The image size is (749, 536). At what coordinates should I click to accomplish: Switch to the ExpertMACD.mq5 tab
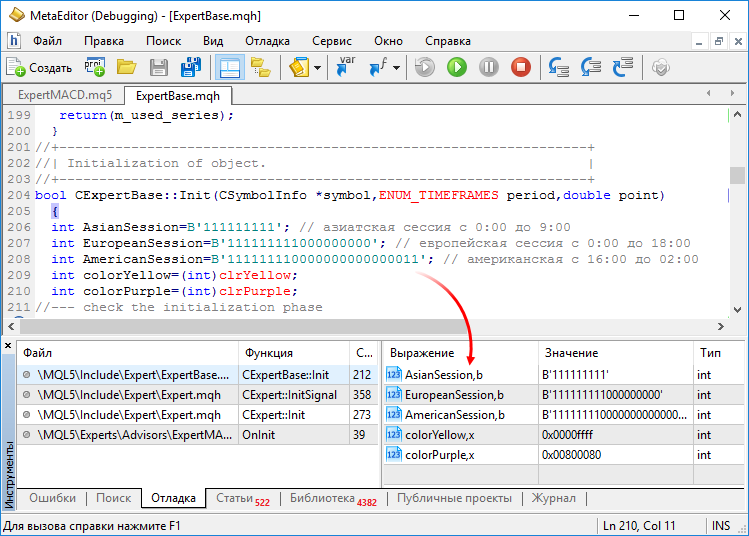(64, 95)
